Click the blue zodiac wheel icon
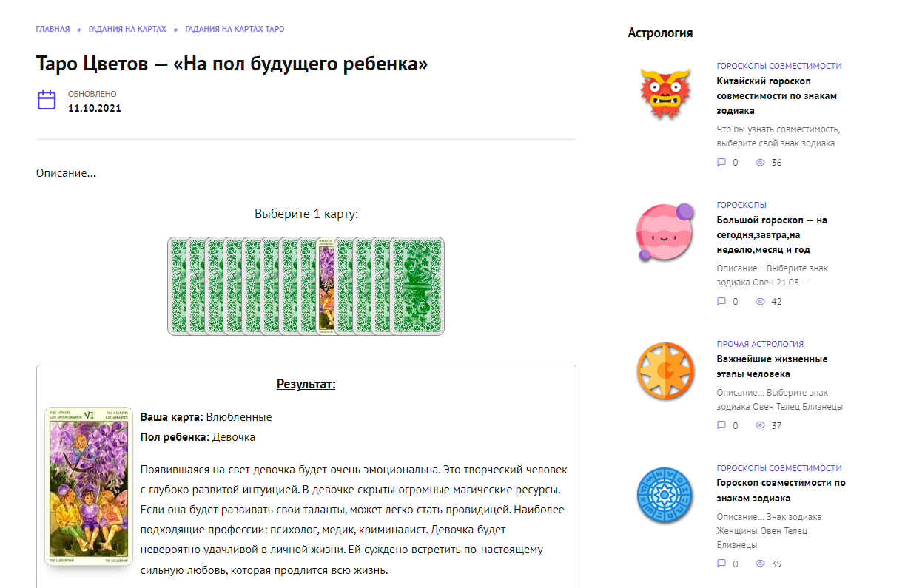The width and height of the screenshot is (905, 588). pyautogui.click(x=665, y=496)
